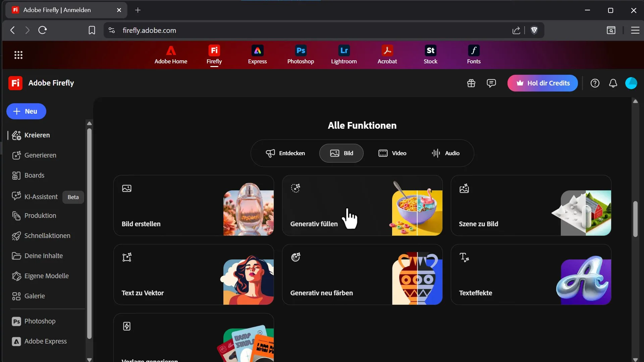Click the Neu create button
This screenshot has height=362, width=644.
(26, 111)
